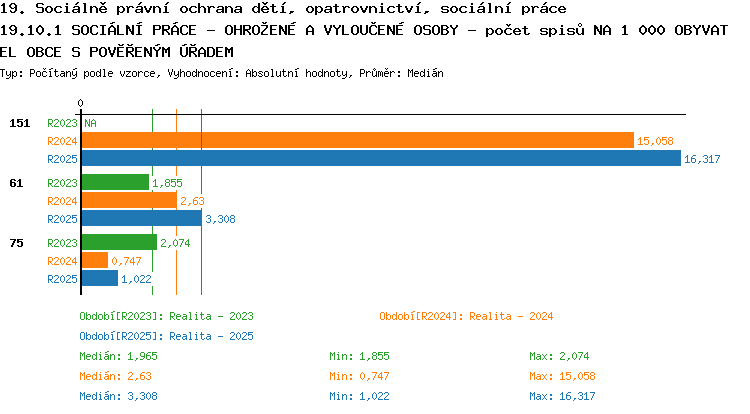750x414 pixels.
Task: Click green Medián: 1,965 text
Action: [118, 357]
